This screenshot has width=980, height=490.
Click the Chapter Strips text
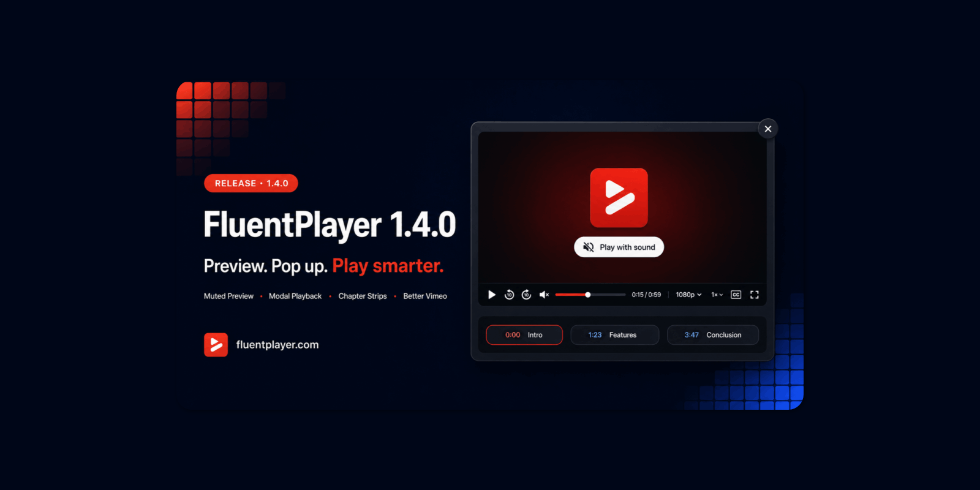pos(363,296)
